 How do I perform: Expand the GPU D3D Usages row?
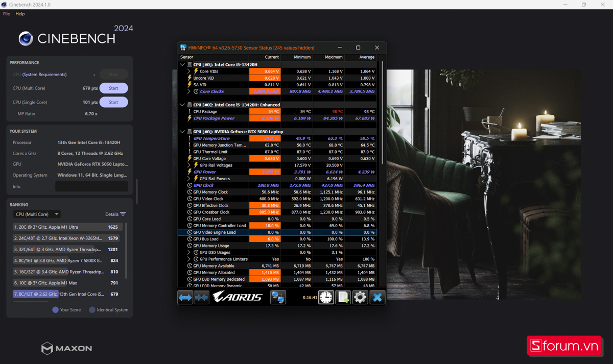click(189, 252)
